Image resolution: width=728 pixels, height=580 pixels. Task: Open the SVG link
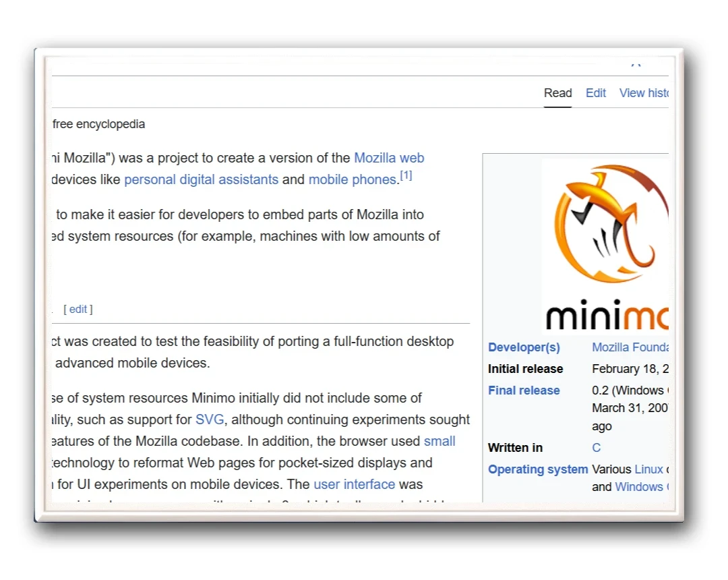click(x=209, y=419)
